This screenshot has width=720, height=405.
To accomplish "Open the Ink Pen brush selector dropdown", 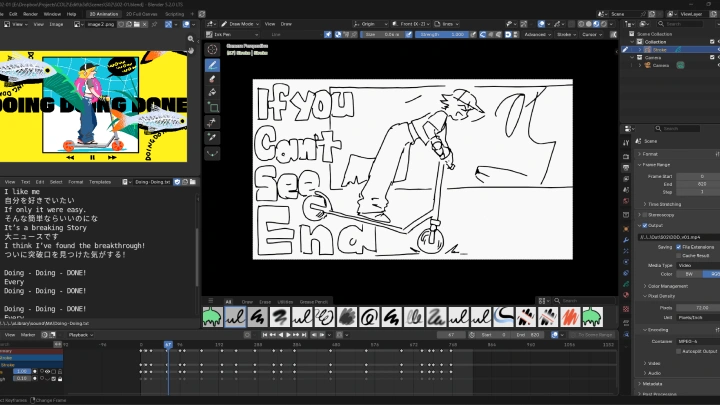I will (x=232, y=34).
